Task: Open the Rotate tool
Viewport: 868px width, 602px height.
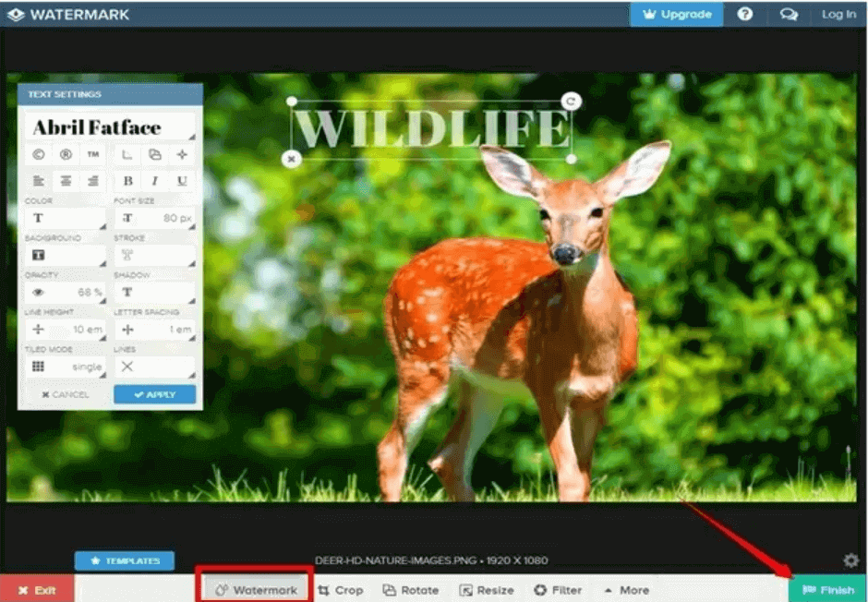Action: pyautogui.click(x=410, y=590)
